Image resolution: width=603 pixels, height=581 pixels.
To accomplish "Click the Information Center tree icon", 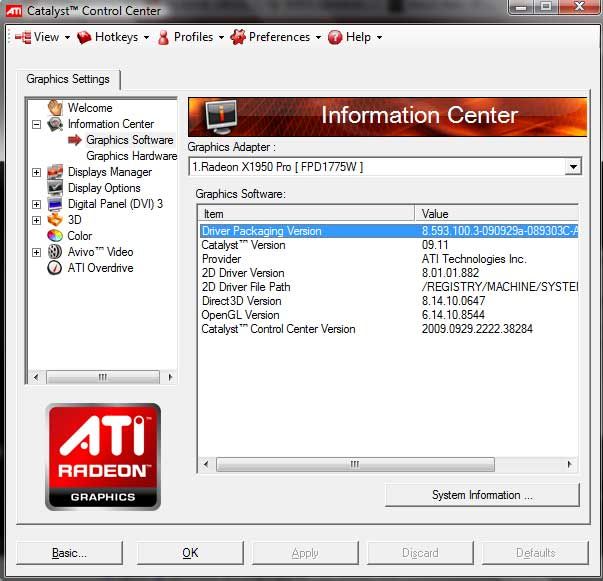I will (x=55, y=124).
